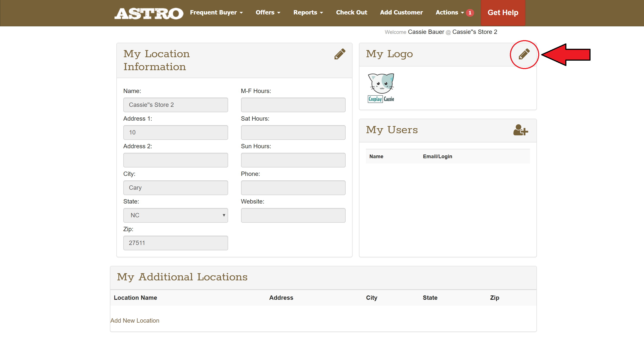Click the Cosplay Cassie logo thumbnail

381,88
